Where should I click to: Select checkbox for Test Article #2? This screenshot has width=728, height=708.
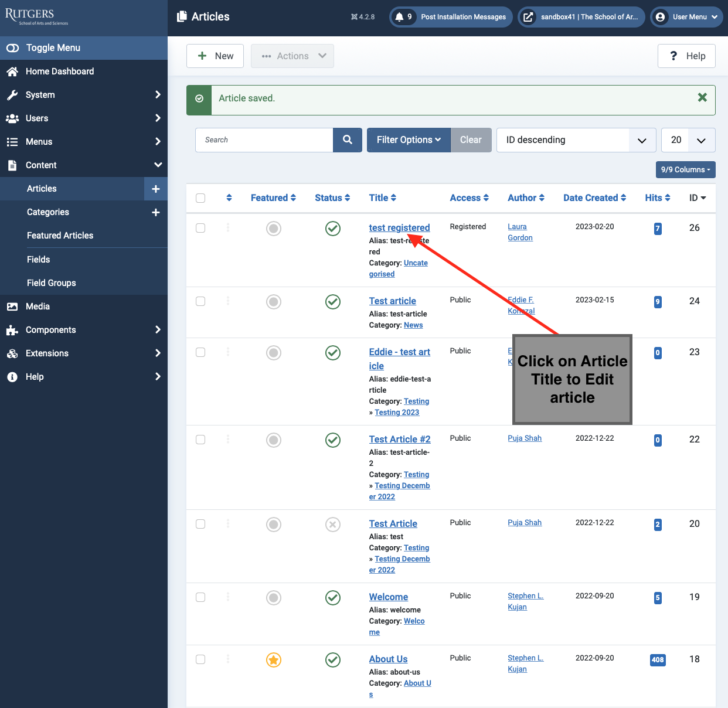click(x=200, y=440)
